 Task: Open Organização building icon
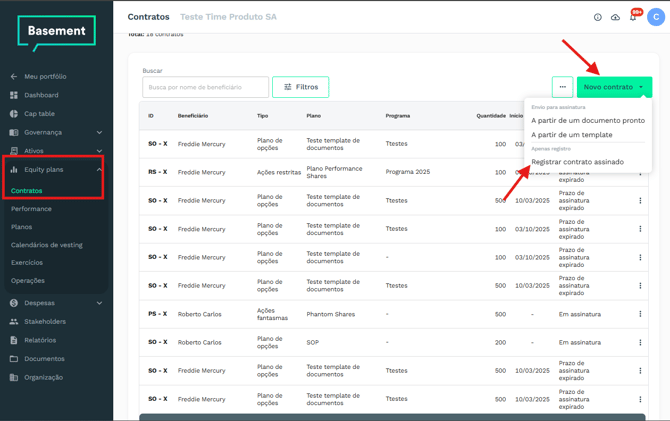[x=14, y=377]
